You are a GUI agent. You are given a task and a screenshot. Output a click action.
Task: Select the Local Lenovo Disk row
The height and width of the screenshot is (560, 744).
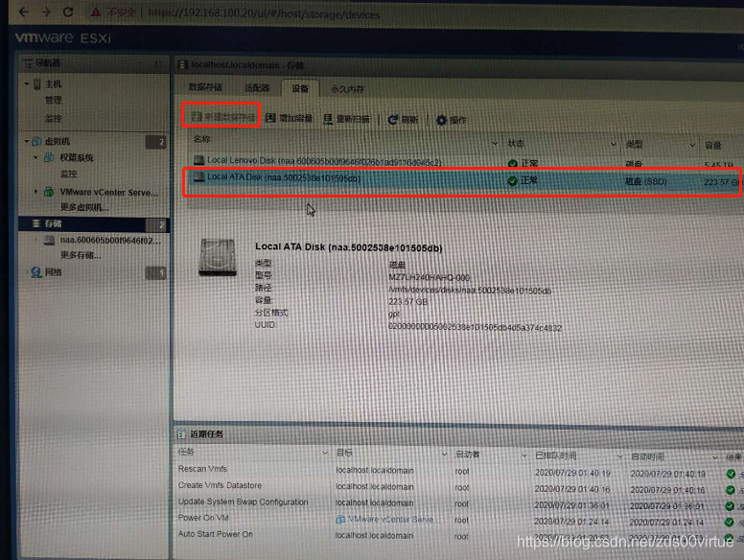coord(465,162)
